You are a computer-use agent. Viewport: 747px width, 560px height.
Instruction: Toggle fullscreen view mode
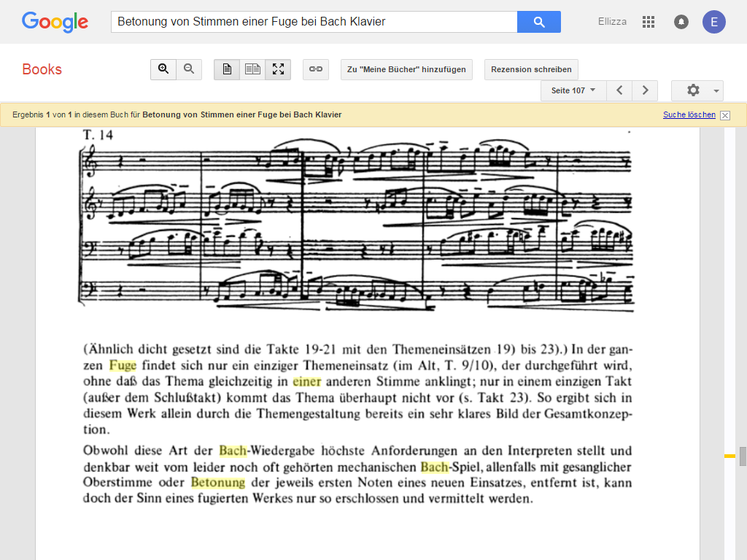[x=278, y=69]
